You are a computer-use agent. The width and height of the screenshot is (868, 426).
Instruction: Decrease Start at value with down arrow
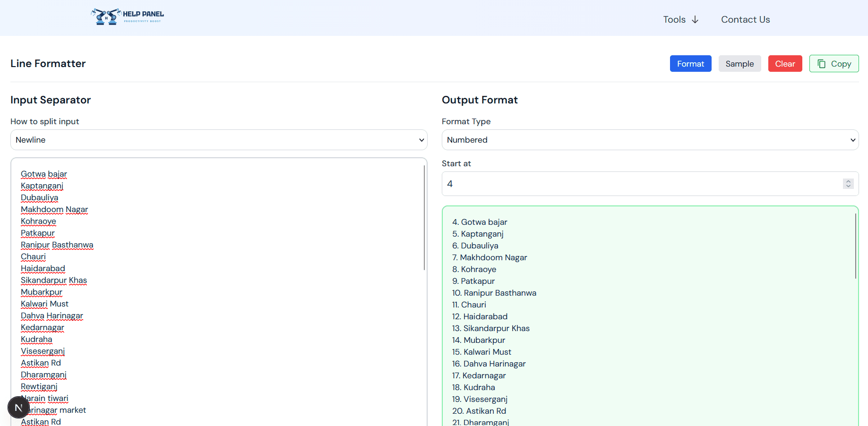click(848, 186)
